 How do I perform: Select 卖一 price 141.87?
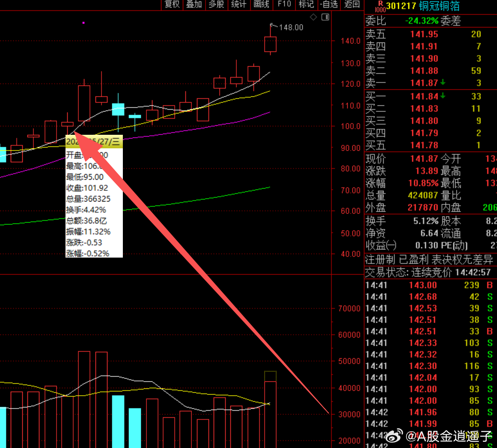(x=424, y=83)
